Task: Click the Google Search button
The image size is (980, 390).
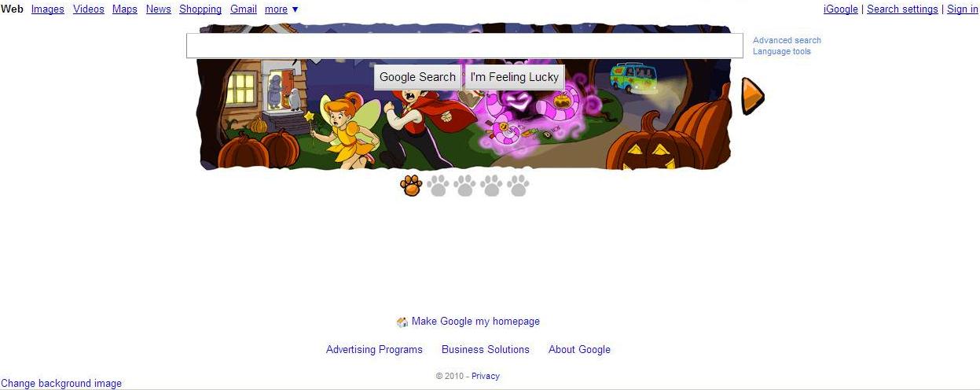Action: pyautogui.click(x=417, y=77)
